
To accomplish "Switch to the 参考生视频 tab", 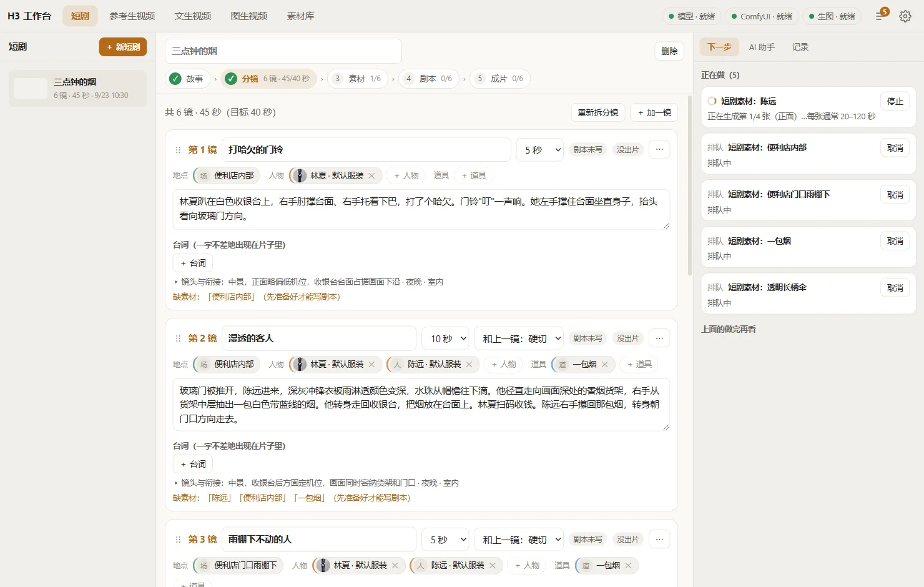I will coord(132,16).
